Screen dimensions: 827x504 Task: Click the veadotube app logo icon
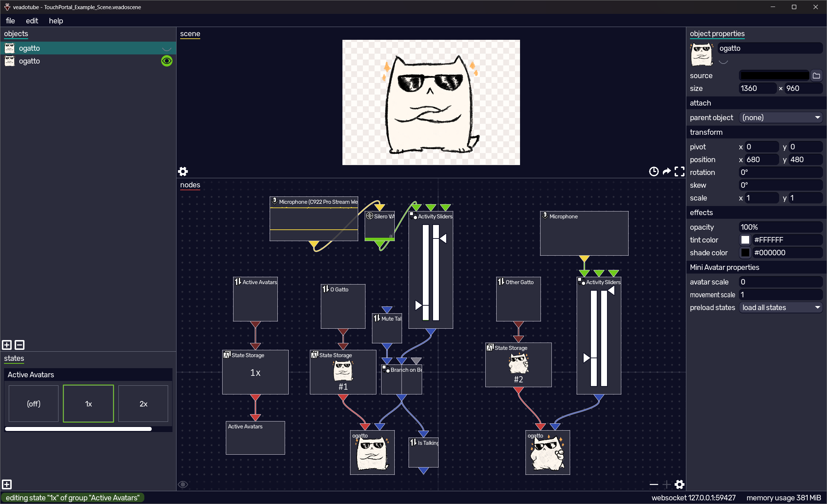click(x=7, y=7)
